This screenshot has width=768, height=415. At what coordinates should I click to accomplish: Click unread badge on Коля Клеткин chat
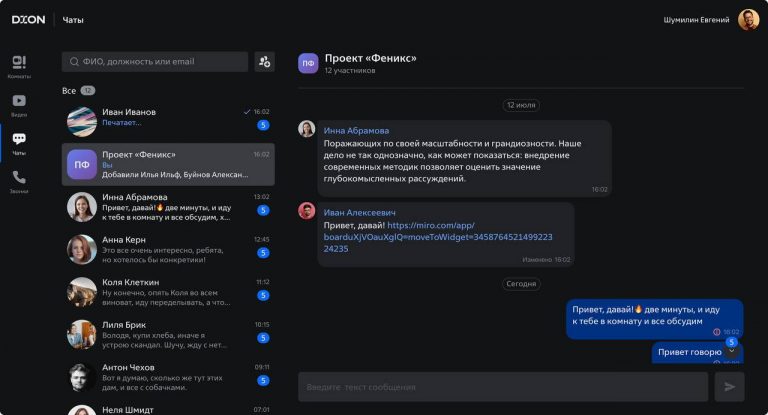(x=263, y=295)
